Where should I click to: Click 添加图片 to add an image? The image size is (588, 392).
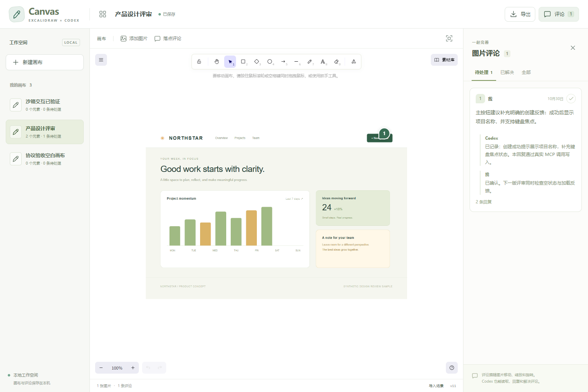(134, 38)
